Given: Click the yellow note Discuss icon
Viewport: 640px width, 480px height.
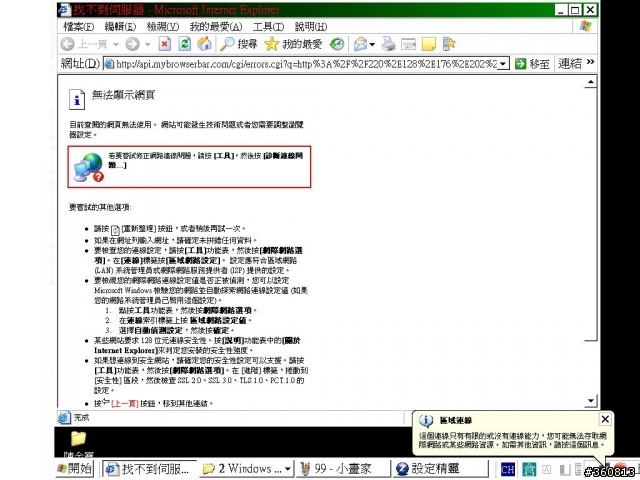Looking at the screenshot, I should point(429,44).
